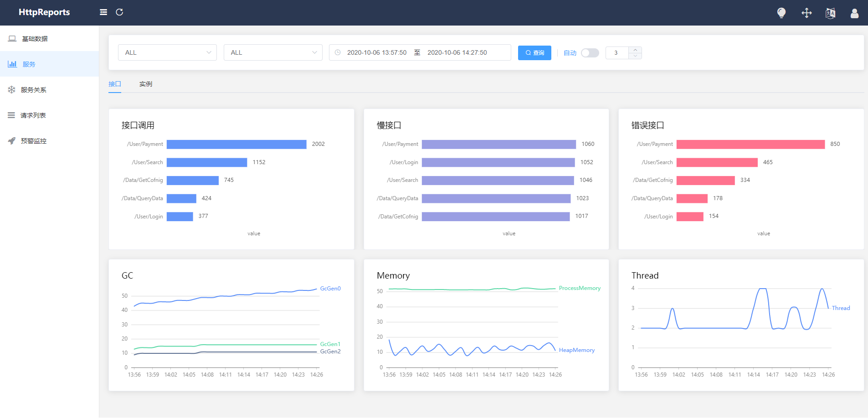This screenshot has width=868, height=419.
Task: Expand the second ALL instance dropdown
Action: click(x=273, y=52)
